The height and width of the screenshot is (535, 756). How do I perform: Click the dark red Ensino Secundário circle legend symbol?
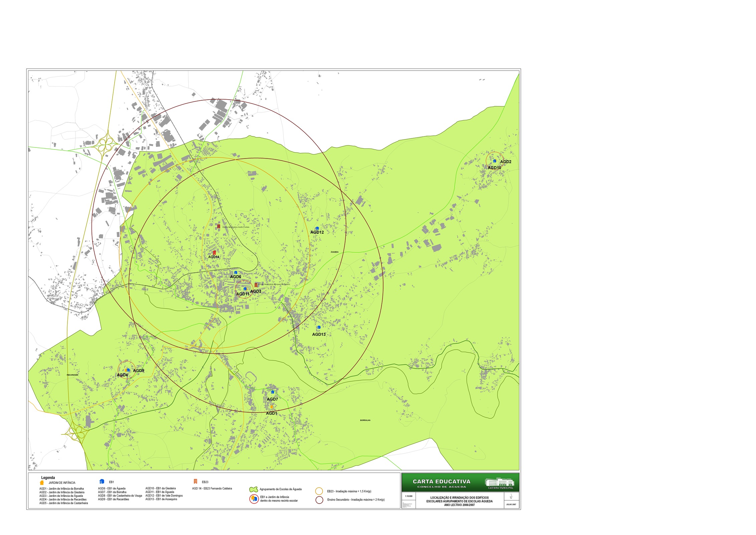point(319,500)
